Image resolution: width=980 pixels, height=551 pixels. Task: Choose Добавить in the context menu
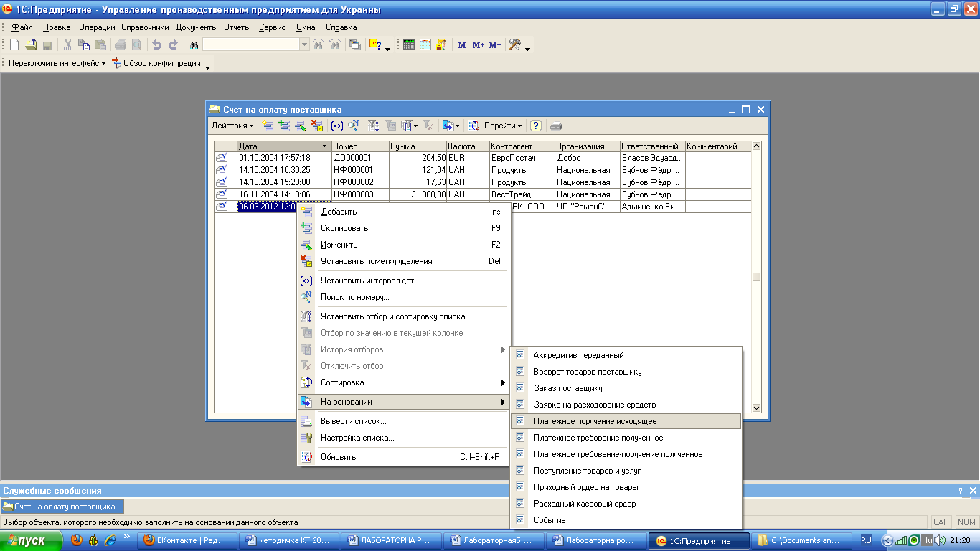[x=403, y=212]
